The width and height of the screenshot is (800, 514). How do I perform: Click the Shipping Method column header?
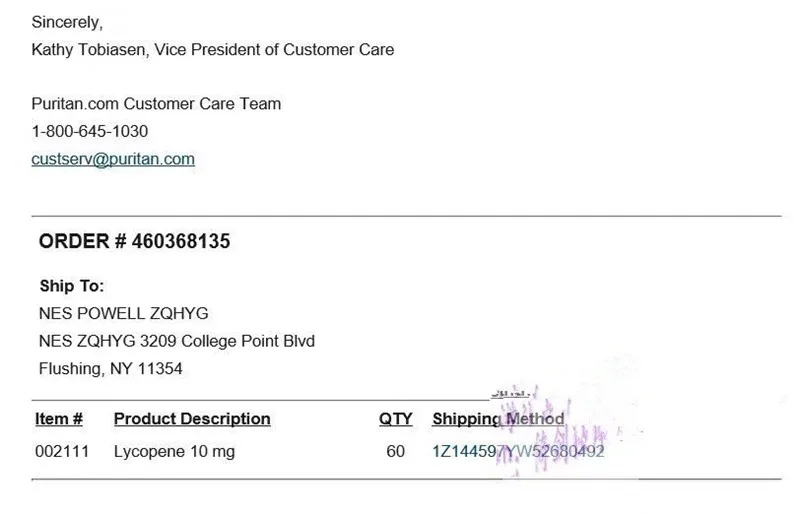[498, 419]
